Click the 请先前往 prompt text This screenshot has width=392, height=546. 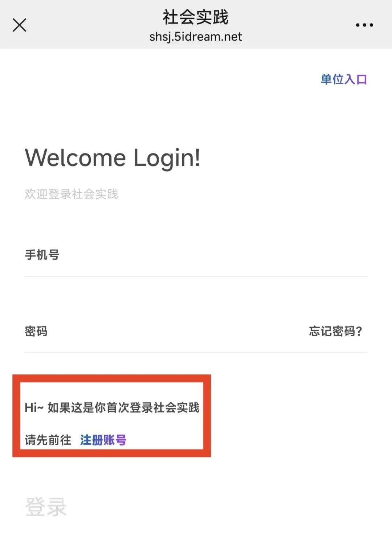coord(48,440)
